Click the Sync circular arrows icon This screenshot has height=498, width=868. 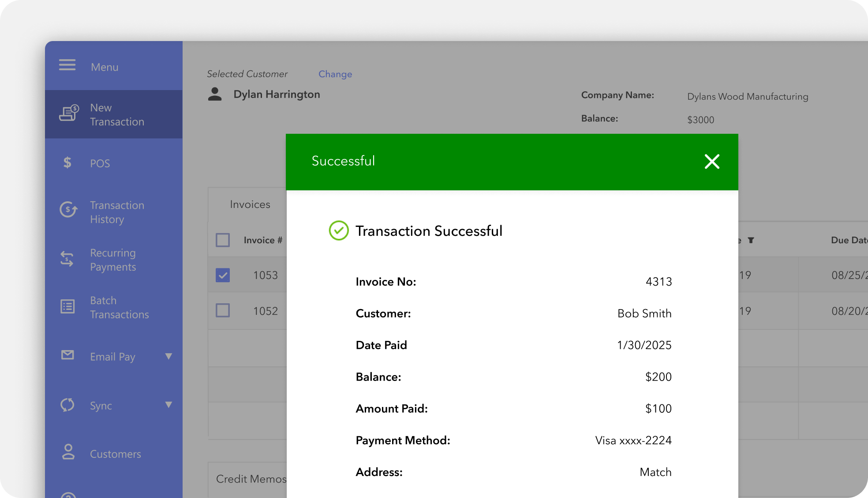click(x=67, y=405)
